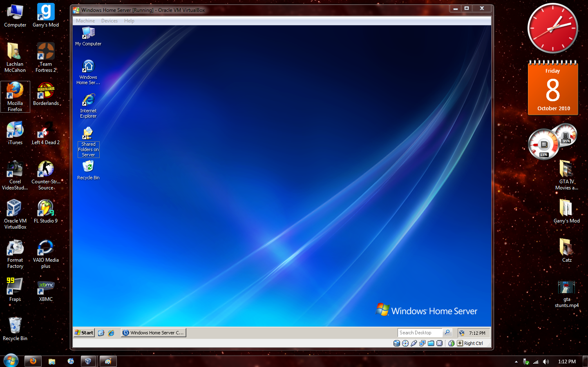Click the network adapters status icon
The image size is (588, 367).
[422, 343]
